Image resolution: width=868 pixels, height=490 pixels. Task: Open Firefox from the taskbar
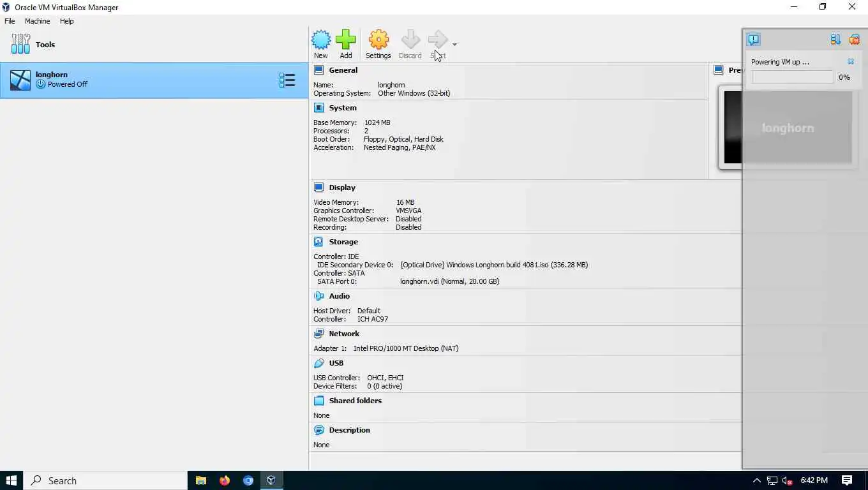(225, 480)
